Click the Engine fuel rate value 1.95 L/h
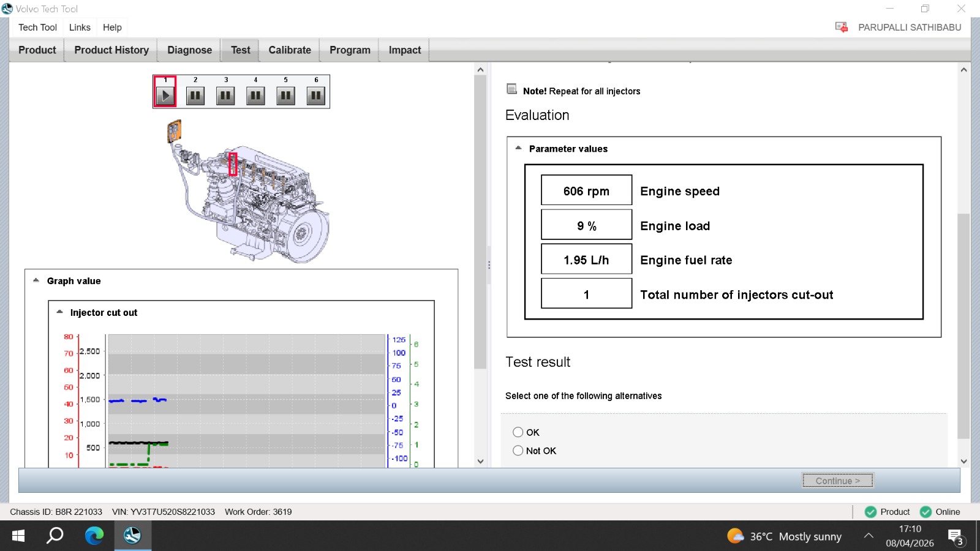980x551 pixels. pyautogui.click(x=586, y=260)
